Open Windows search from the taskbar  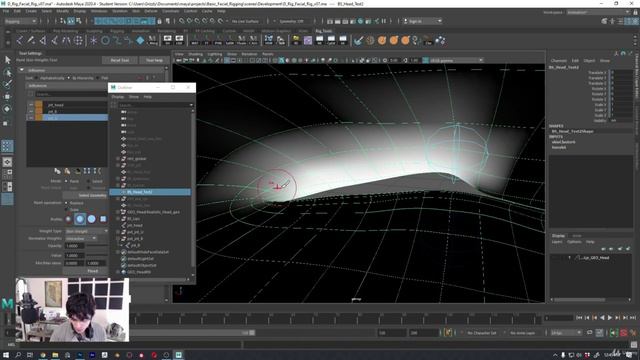click(x=18, y=355)
